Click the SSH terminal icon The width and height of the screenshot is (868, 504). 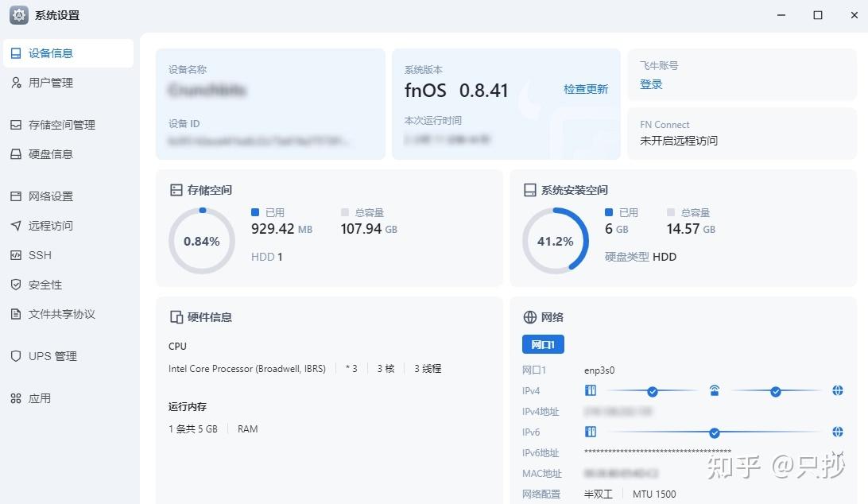click(x=16, y=255)
